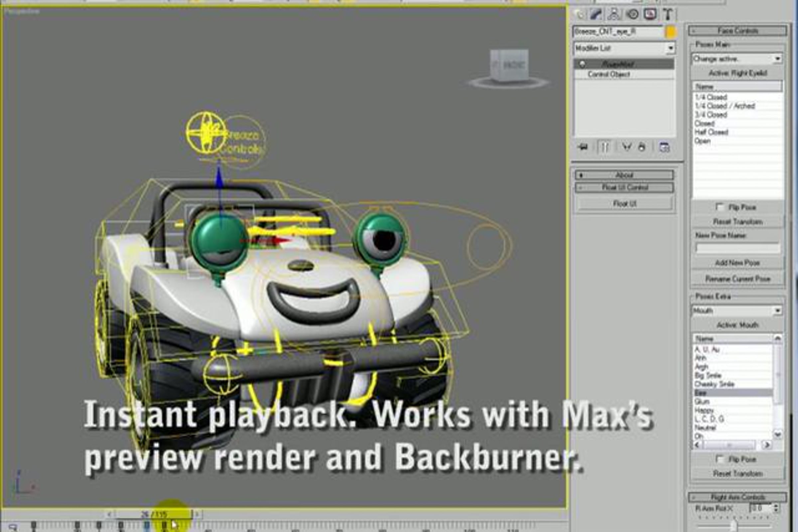The width and height of the screenshot is (798, 532).
Task: Click Reset Transform under mouth poses
Action: tap(737, 474)
